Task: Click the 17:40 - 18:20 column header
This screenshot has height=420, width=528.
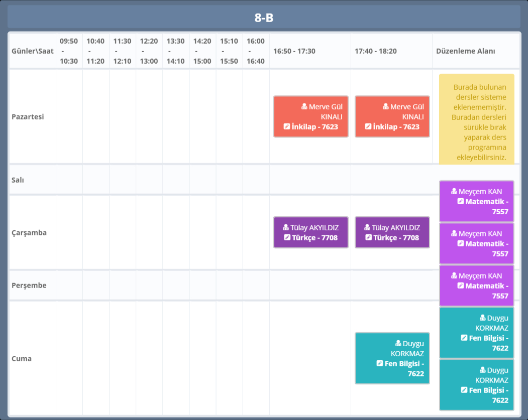Action: tap(376, 51)
